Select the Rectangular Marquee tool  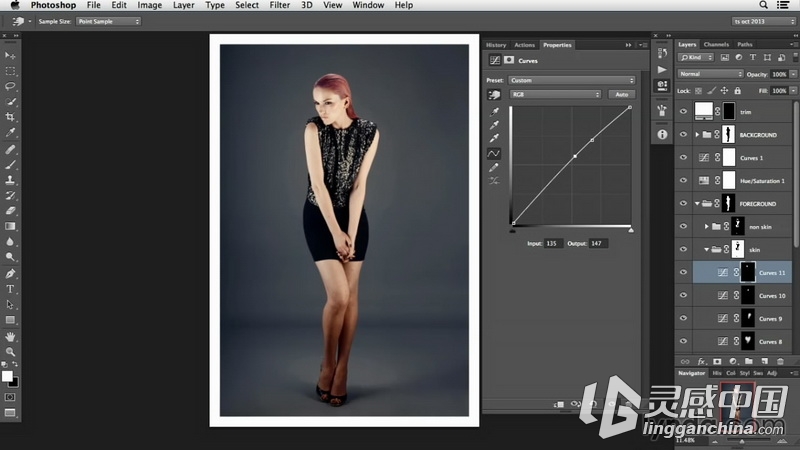[10, 71]
